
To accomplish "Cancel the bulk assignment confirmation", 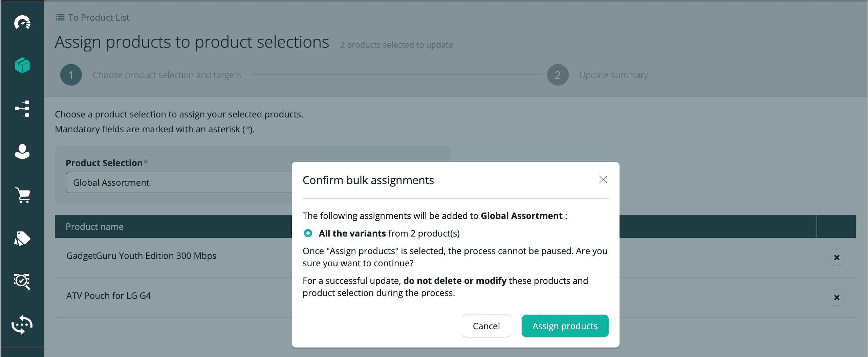I will (486, 326).
